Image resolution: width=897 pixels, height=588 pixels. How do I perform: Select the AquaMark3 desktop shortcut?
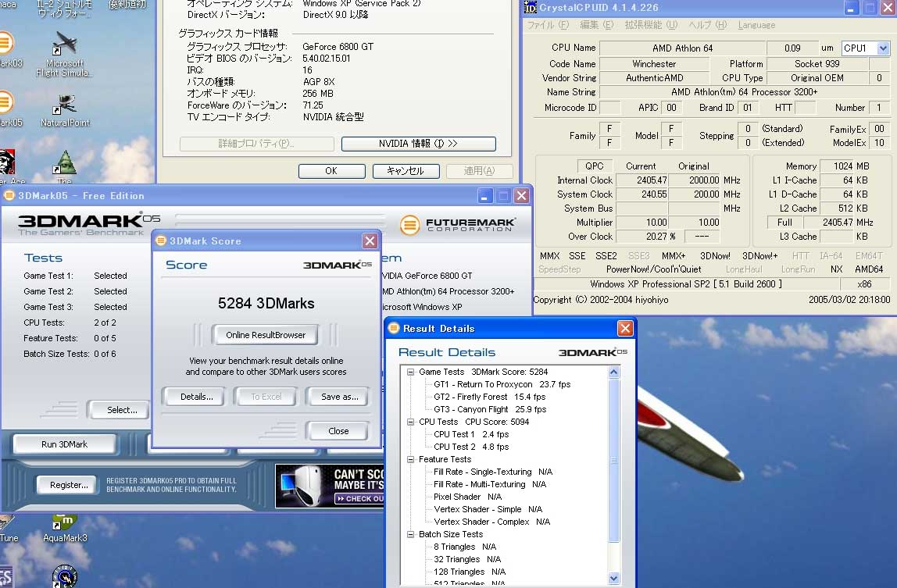pos(65,528)
